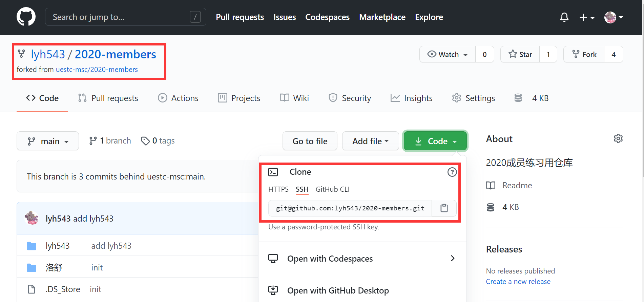Open Codespaces in top navigation
644x302 pixels.
point(327,17)
